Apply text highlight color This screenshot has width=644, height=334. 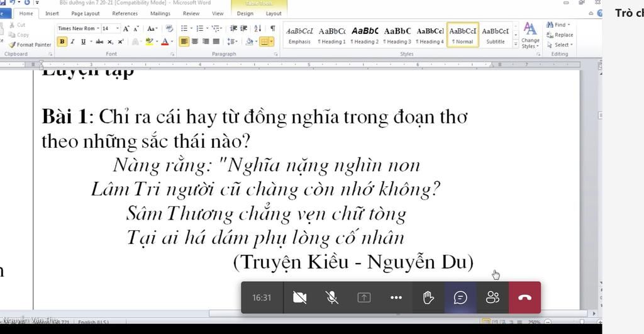[x=149, y=42]
